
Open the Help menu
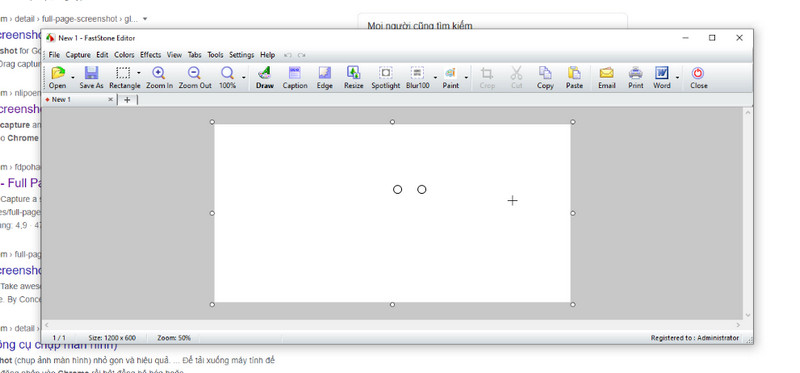(267, 55)
